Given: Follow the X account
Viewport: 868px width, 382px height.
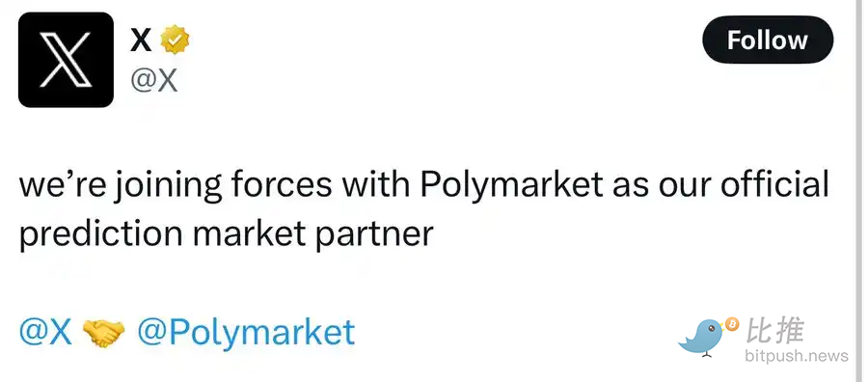Looking at the screenshot, I should click(768, 40).
